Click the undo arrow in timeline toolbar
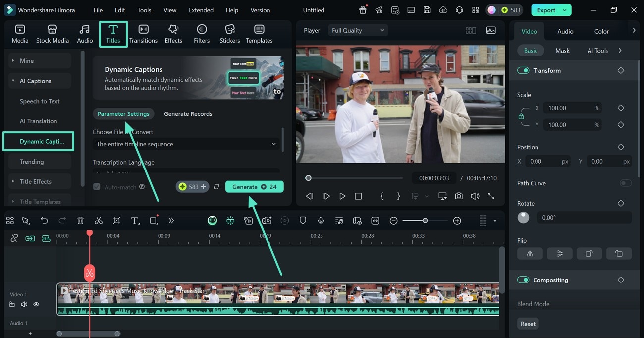This screenshot has width=644, height=338. (44, 221)
